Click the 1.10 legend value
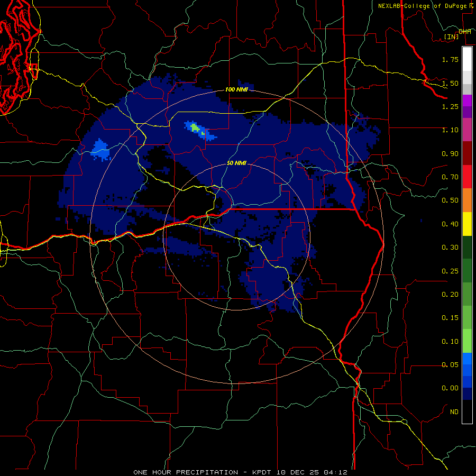The height and width of the screenshot is (476, 476). pos(450,130)
